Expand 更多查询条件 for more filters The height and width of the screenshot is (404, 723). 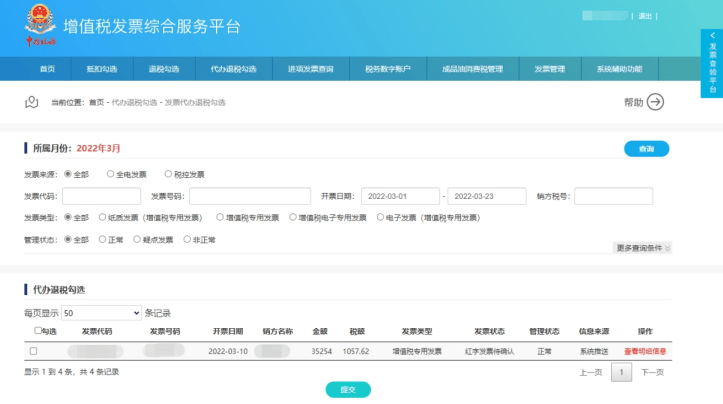point(643,248)
